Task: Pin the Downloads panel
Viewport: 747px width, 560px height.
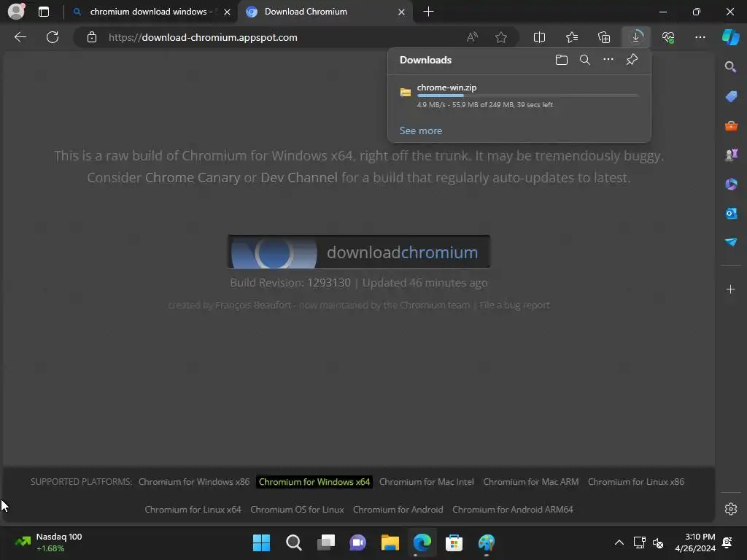Action: click(632, 60)
